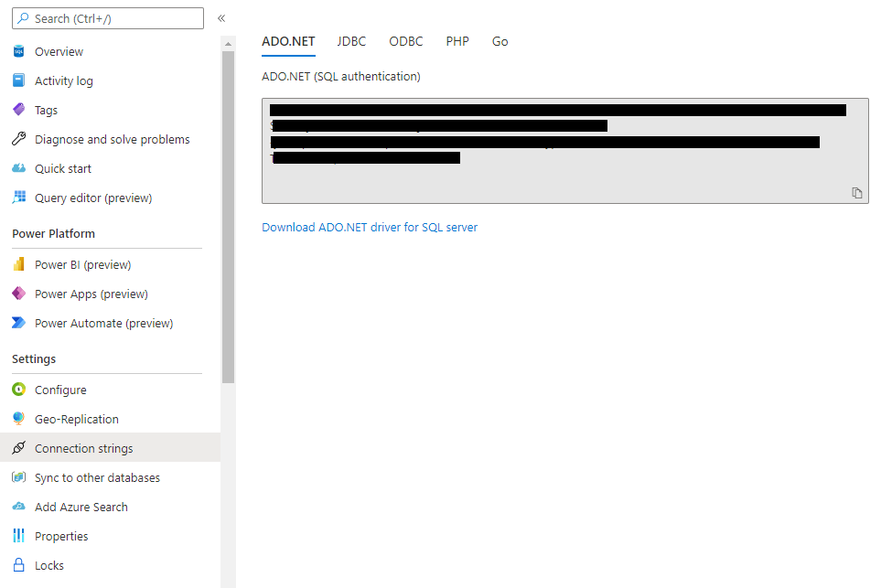The width and height of the screenshot is (881, 588).
Task: Open Activity log icon in sidebar
Action: [x=18, y=81]
